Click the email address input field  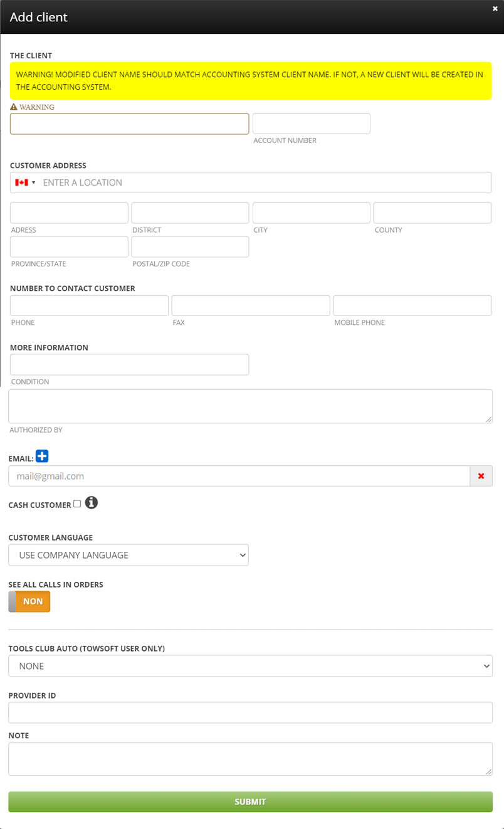[x=239, y=476]
